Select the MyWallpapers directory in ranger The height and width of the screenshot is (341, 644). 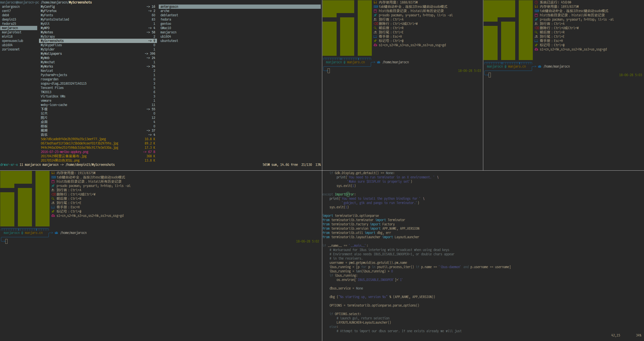click(51, 54)
